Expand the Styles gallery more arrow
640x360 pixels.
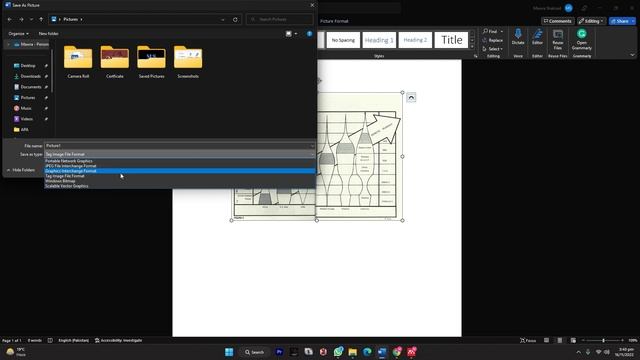(472, 46)
